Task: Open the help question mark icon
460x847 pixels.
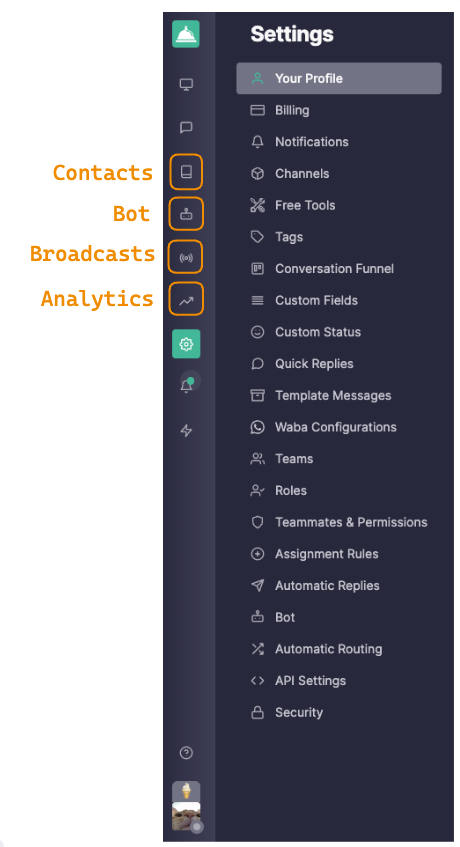Action: point(186,752)
